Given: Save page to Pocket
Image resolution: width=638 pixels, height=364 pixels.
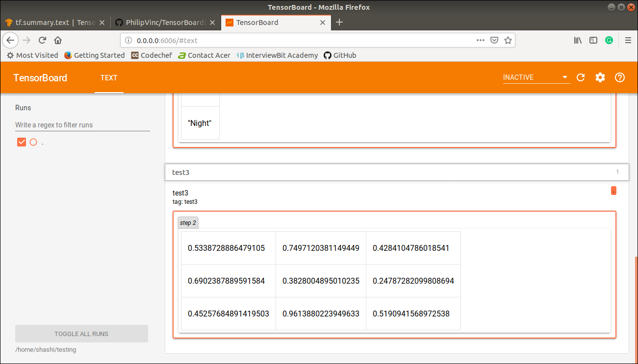Looking at the screenshot, I should click(x=495, y=40).
